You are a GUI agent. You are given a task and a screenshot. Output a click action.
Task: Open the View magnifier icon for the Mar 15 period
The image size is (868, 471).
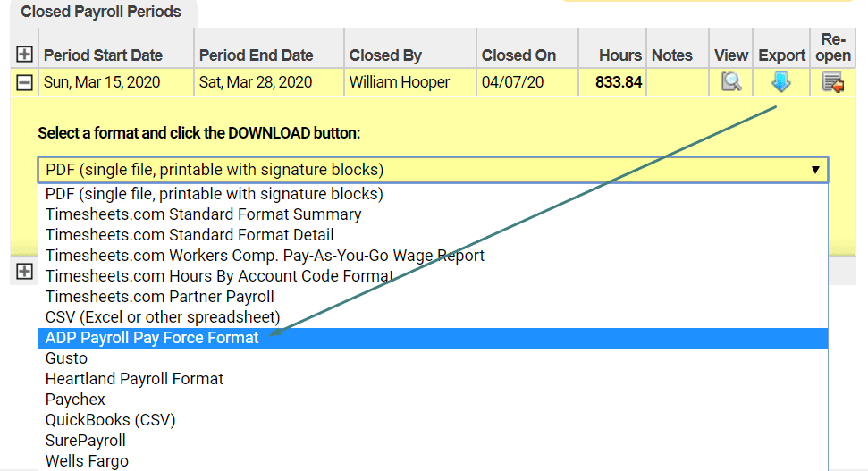click(730, 82)
